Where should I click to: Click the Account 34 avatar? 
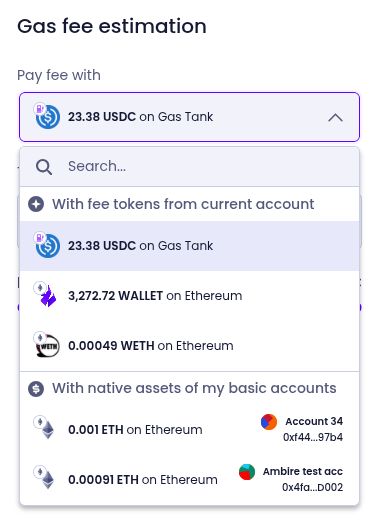[x=269, y=422]
